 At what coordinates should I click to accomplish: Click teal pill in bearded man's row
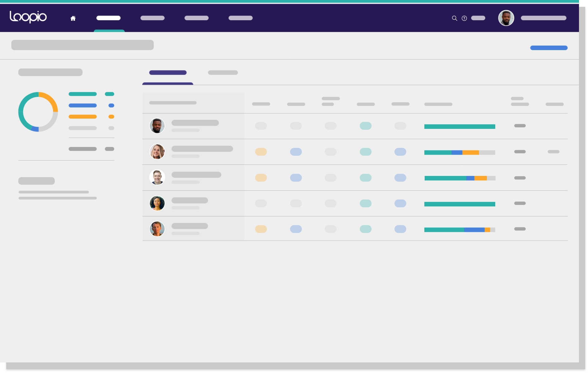click(365, 126)
